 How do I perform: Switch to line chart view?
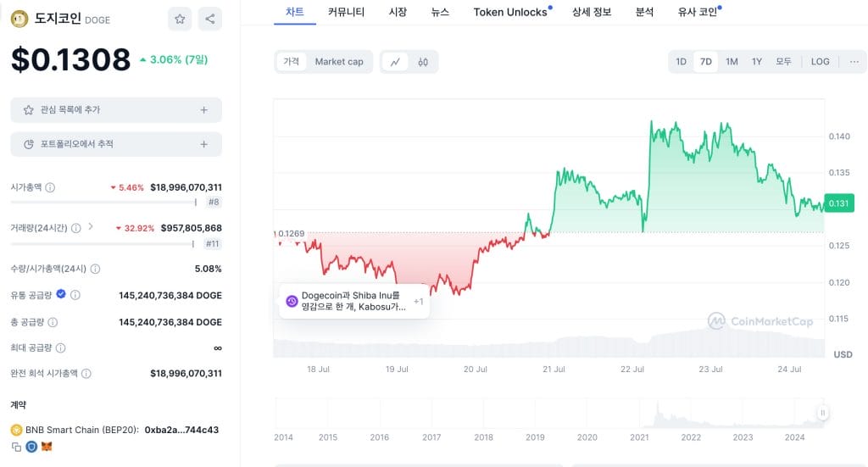click(x=395, y=62)
